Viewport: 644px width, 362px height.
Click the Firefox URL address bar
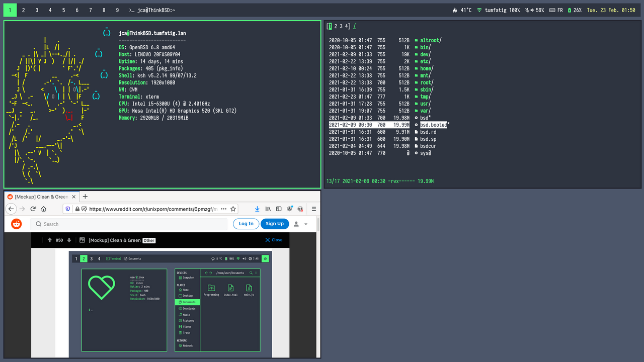tap(151, 209)
